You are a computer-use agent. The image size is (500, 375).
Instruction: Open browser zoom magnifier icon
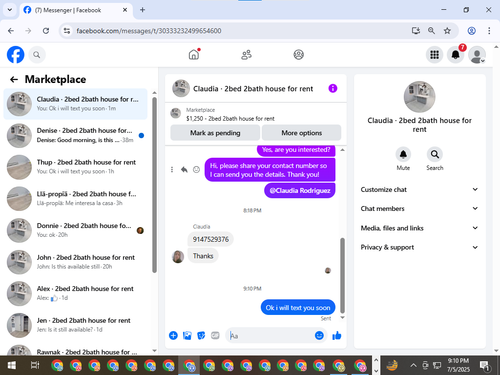pos(431,31)
